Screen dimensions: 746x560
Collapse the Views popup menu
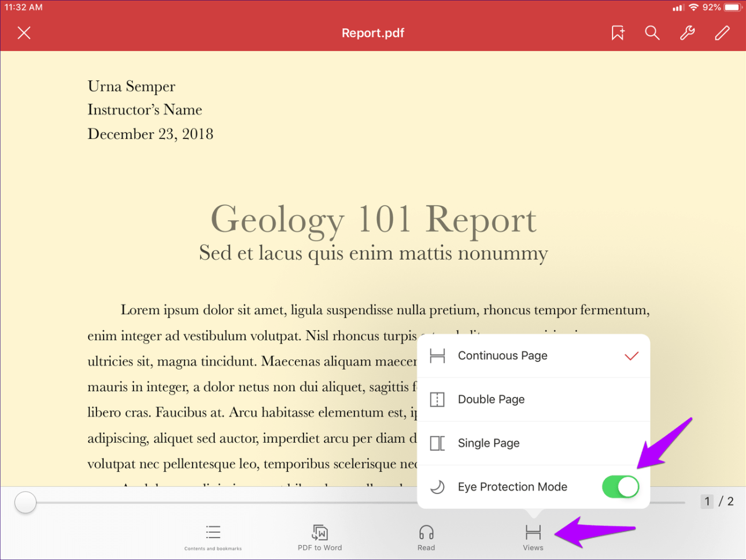[533, 537]
